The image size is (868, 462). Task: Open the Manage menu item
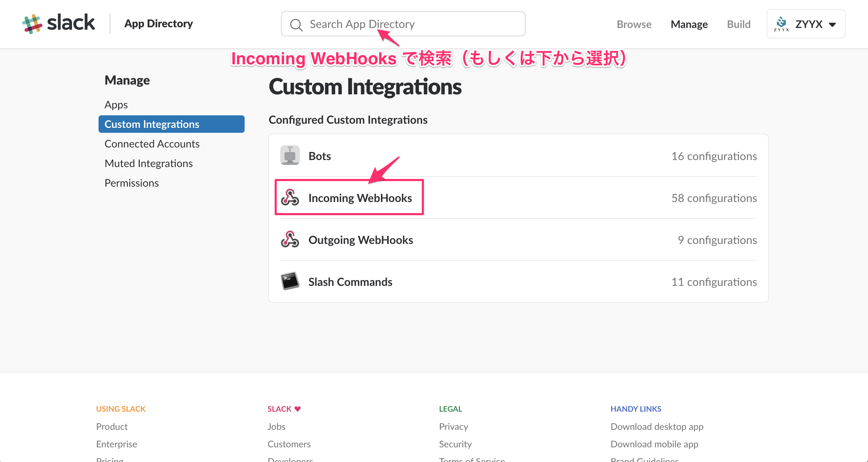pos(689,24)
